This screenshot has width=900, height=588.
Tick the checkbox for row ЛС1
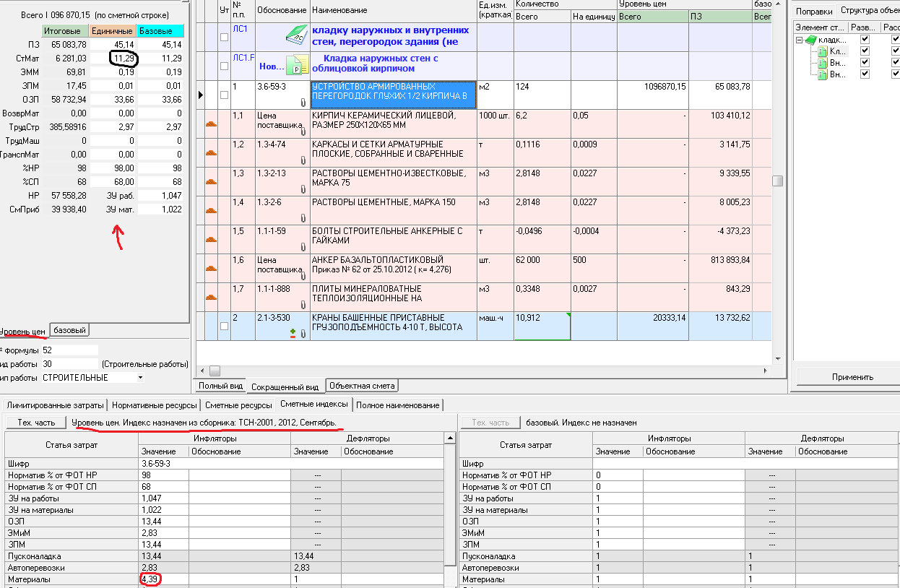coord(224,38)
